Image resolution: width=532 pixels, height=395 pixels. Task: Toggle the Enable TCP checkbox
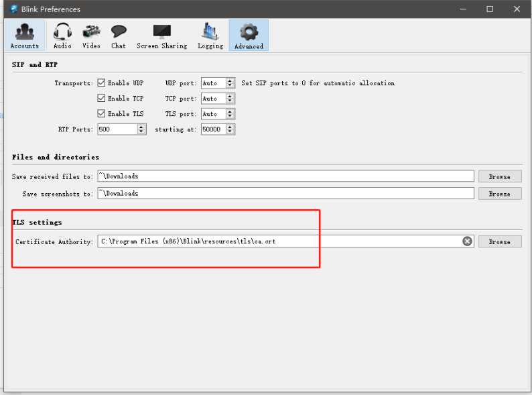[101, 98]
